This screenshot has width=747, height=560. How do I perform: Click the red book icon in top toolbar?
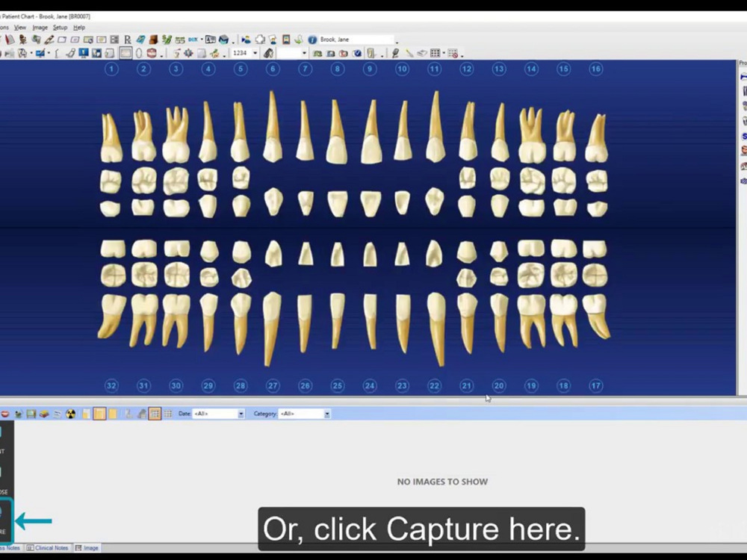(x=10, y=40)
